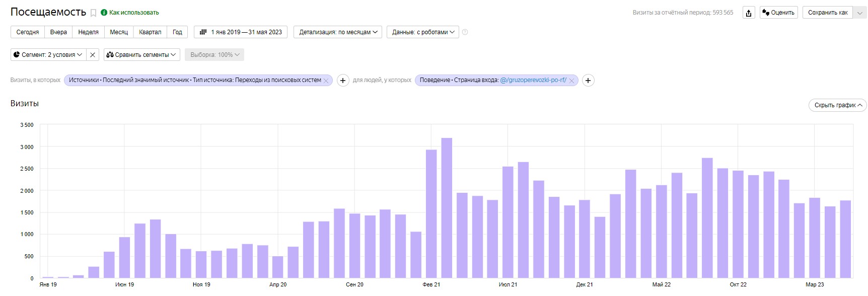Switch to the Квартал period
The image size is (868, 296).
[x=150, y=32]
